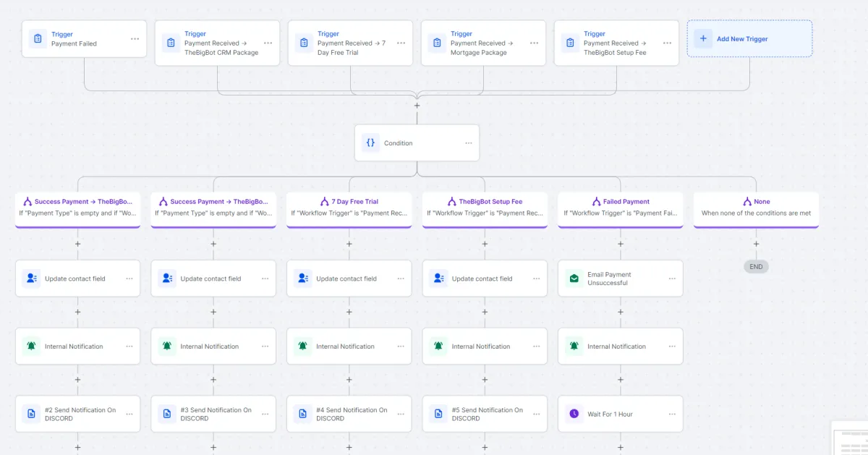Click the contact icon under TheBigBot Setup Fee branch
The height and width of the screenshot is (455, 868).
click(438, 278)
